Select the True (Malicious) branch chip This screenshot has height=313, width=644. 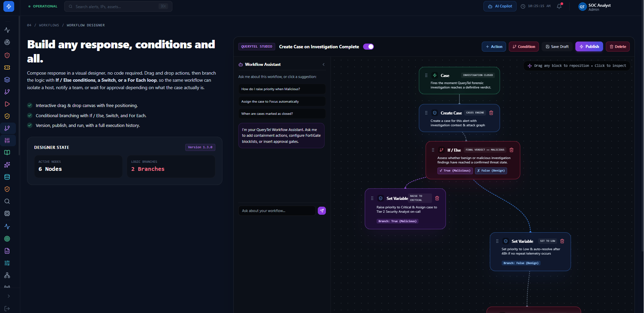[455, 171]
